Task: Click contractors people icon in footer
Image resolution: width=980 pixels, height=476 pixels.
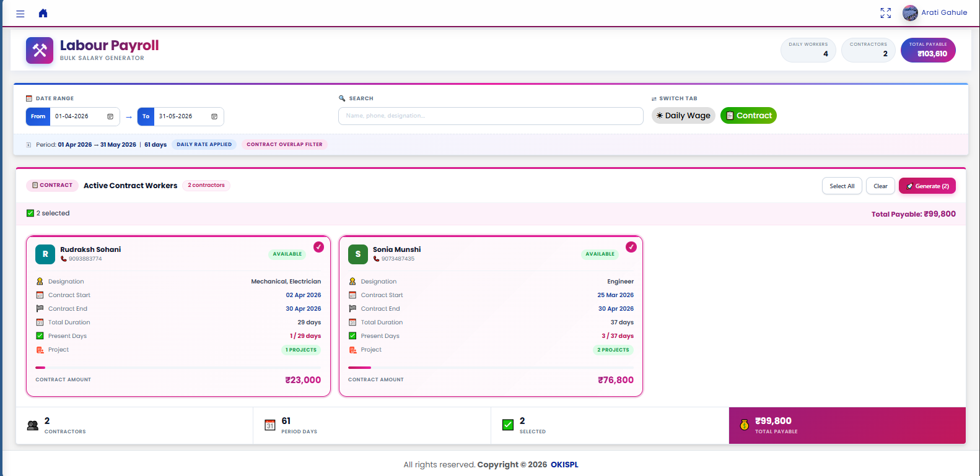Action: click(33, 426)
